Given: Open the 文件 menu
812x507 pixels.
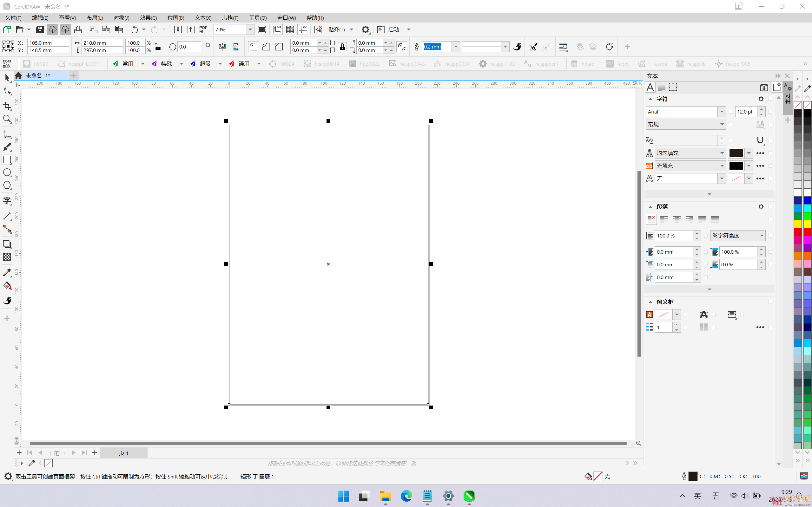Looking at the screenshot, I should tap(13, 18).
